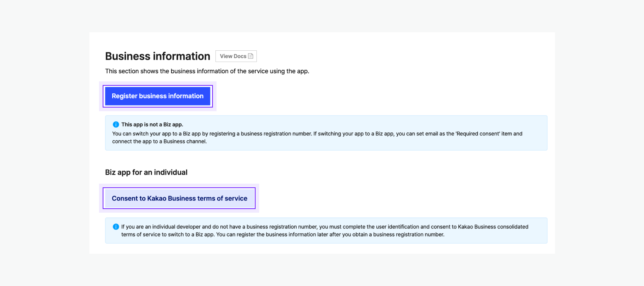
Task: Select Consent to Kakao Business terms of service
Action: pos(179,198)
